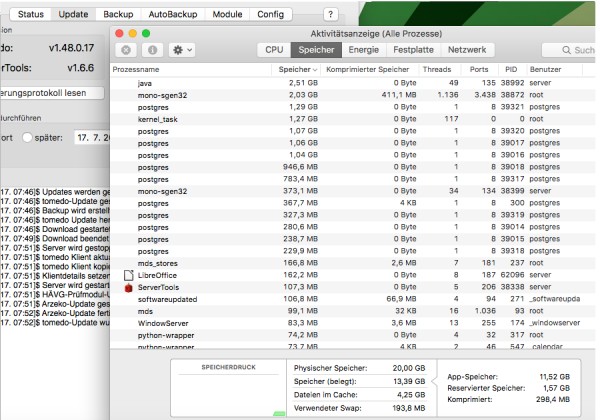
Task: Click the Aktivitätsanzeige window title
Action: coord(376,34)
